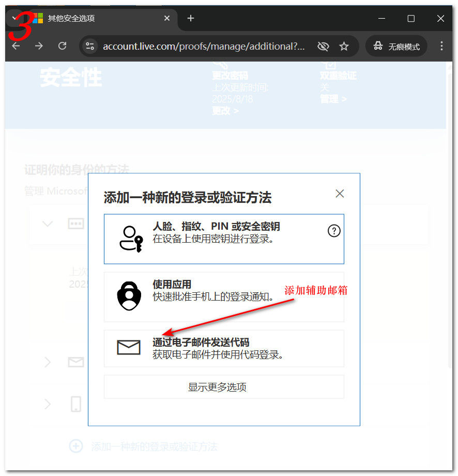Open Chrome three-dot menu
Screen dimensions: 458x476
tap(441, 46)
